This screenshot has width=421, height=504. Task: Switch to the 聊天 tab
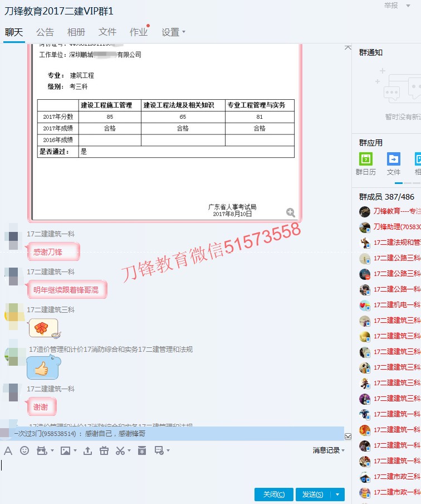(x=14, y=32)
